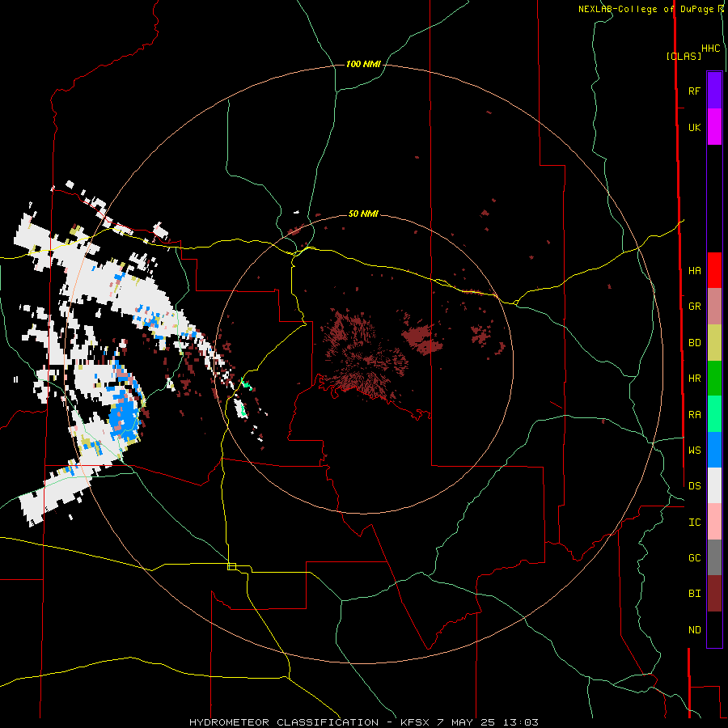Click the HYDROMETEOR CLASSIFICATION caption text

coord(284,722)
